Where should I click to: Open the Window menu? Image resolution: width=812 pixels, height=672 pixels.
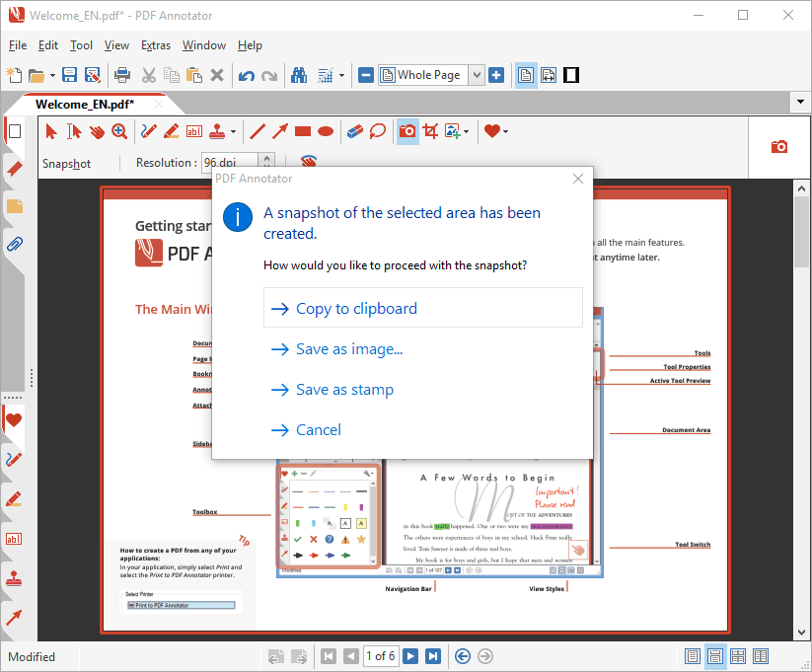point(204,45)
